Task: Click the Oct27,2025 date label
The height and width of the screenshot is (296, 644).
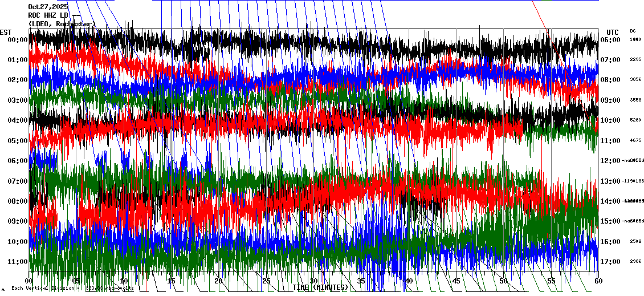Action: tap(48, 7)
